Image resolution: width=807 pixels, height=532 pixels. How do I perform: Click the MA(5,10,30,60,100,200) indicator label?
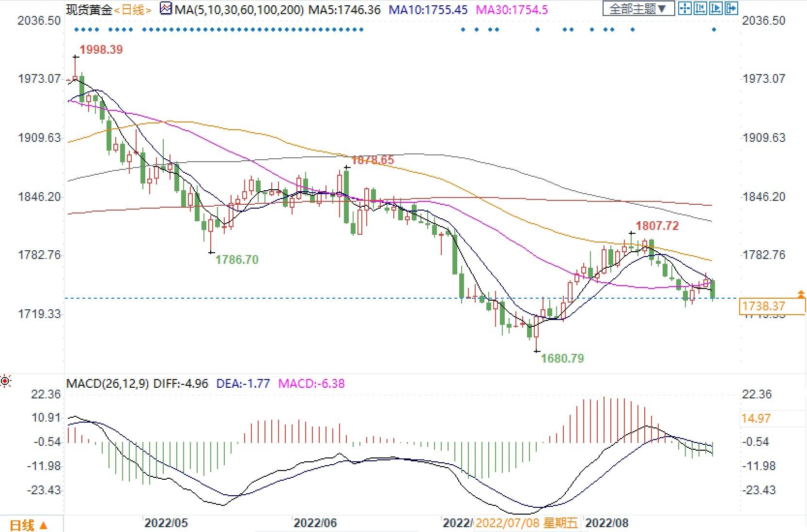[239, 9]
